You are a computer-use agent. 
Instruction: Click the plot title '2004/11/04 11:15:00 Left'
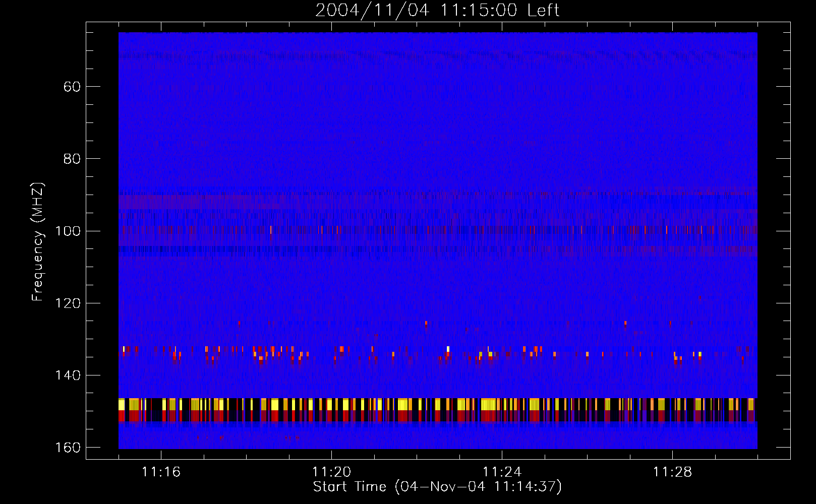(437, 10)
